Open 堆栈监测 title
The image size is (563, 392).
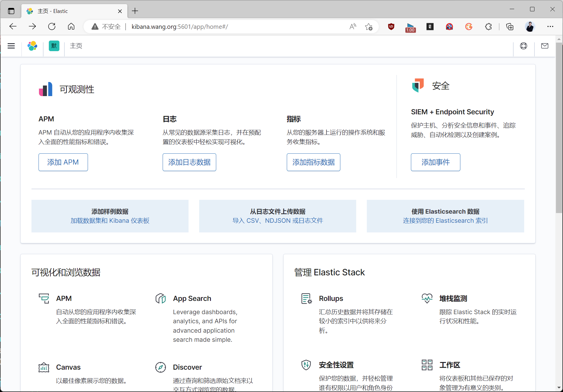tap(453, 299)
